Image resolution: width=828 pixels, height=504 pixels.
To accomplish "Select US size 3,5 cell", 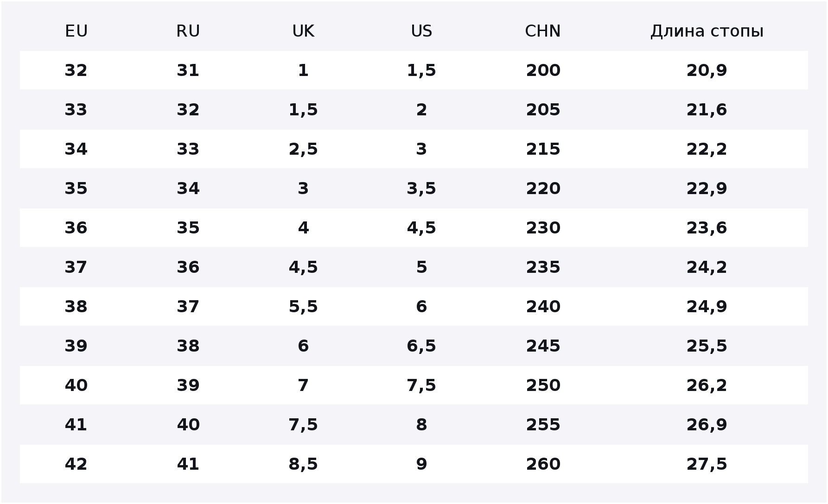I will click(x=421, y=189).
